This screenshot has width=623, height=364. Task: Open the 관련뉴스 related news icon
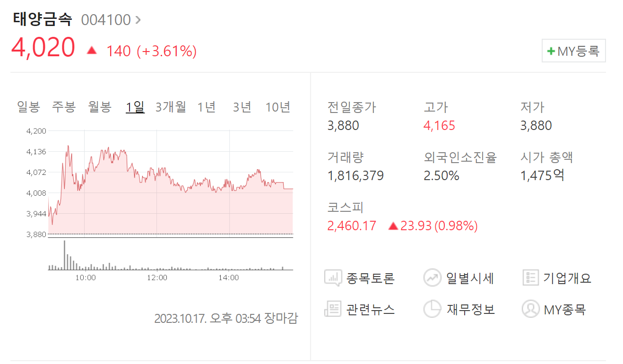pos(332,309)
